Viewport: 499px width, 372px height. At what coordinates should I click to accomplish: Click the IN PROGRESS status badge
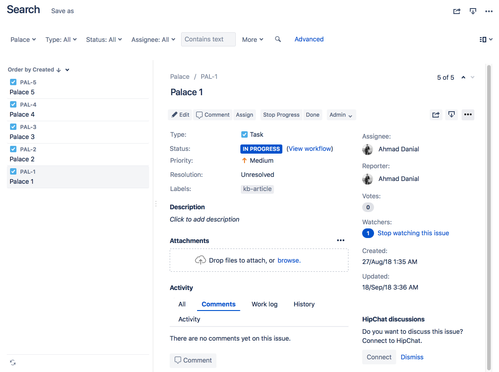(261, 149)
